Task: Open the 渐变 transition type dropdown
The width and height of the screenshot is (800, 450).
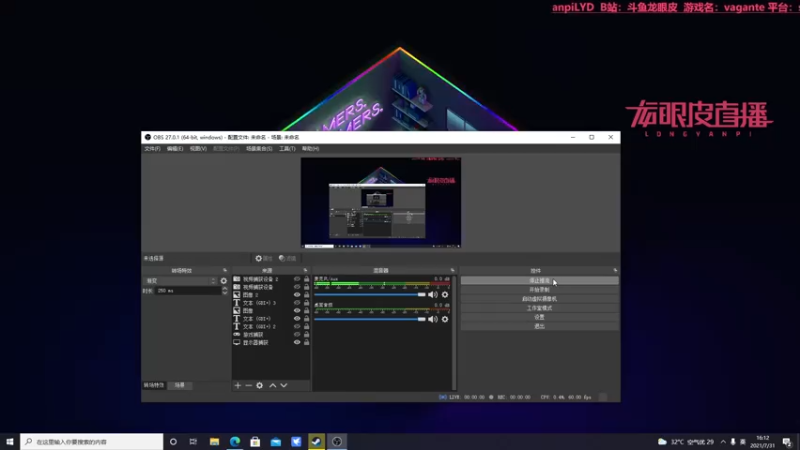Action: 181,281
